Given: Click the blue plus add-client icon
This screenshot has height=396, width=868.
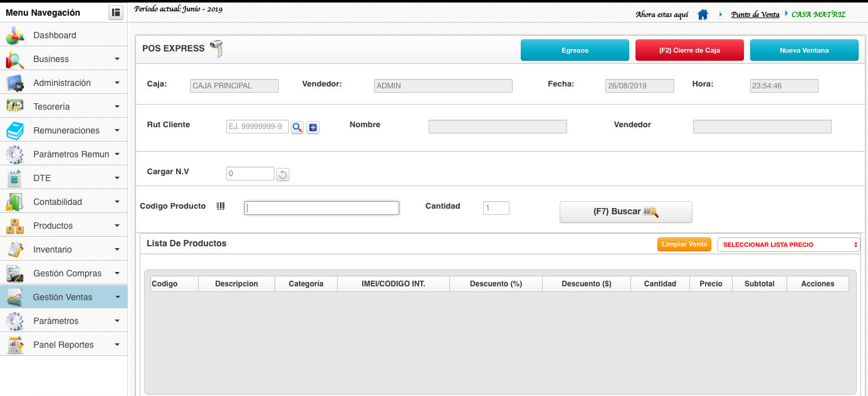Looking at the screenshot, I should (313, 127).
